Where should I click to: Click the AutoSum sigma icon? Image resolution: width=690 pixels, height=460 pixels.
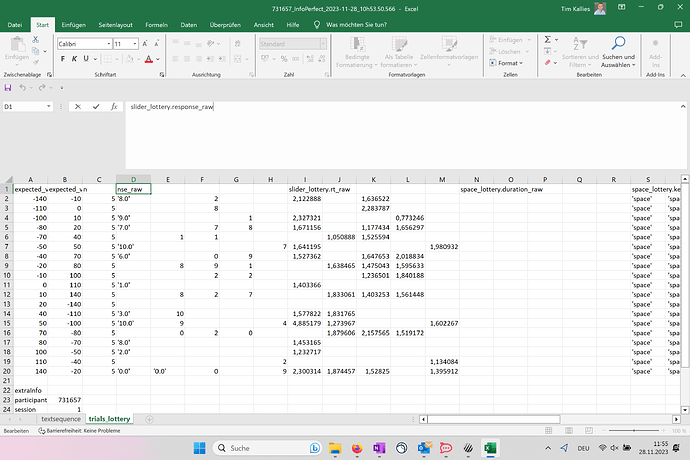click(547, 40)
